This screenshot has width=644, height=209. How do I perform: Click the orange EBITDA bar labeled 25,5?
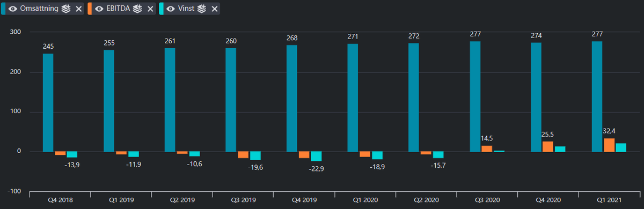pyautogui.click(x=548, y=146)
